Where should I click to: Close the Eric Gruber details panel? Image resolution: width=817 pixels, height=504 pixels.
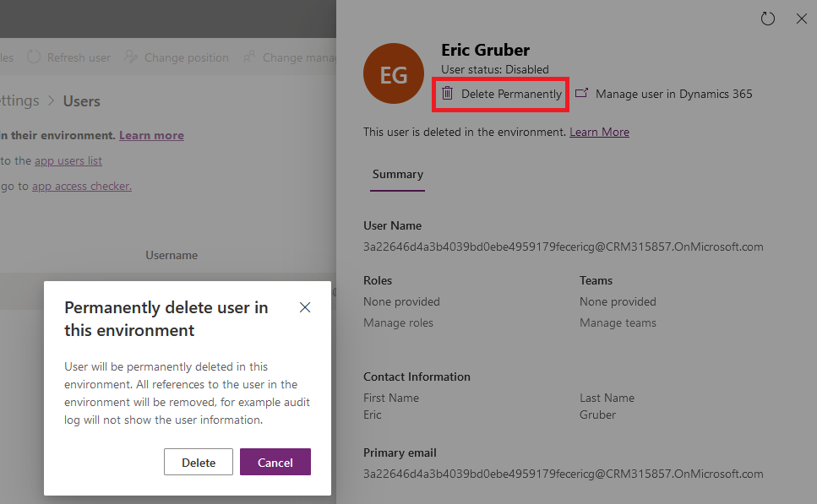click(x=801, y=19)
